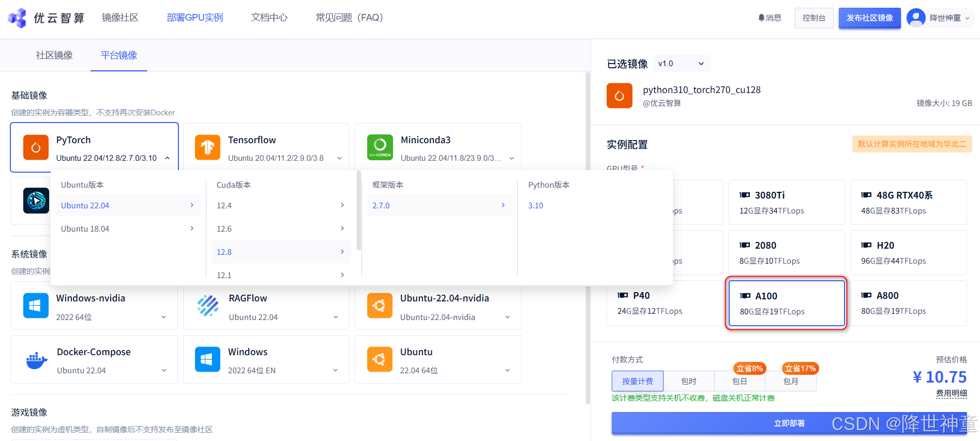The height and width of the screenshot is (441, 980).
Task: Click the 消息 notification bell
Action: [x=761, y=18]
